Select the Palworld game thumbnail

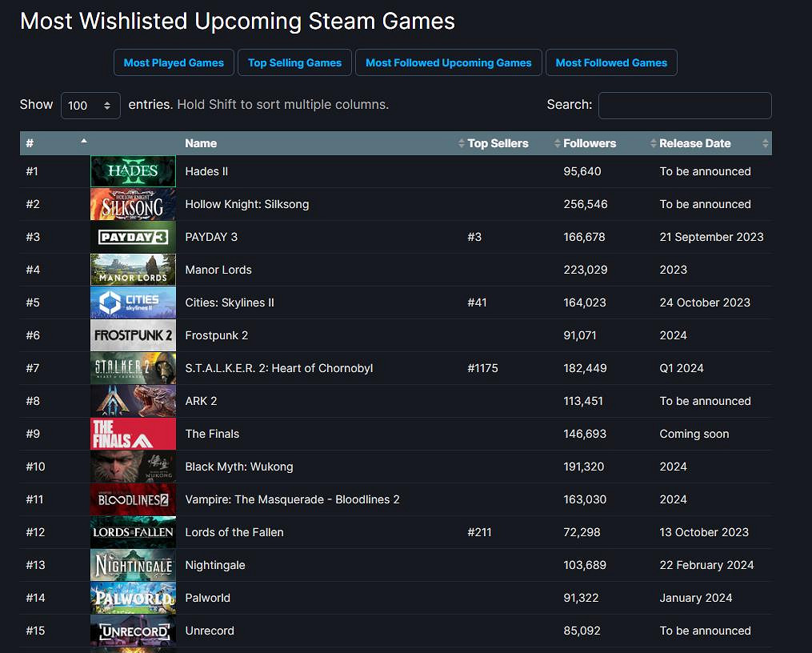(x=133, y=598)
